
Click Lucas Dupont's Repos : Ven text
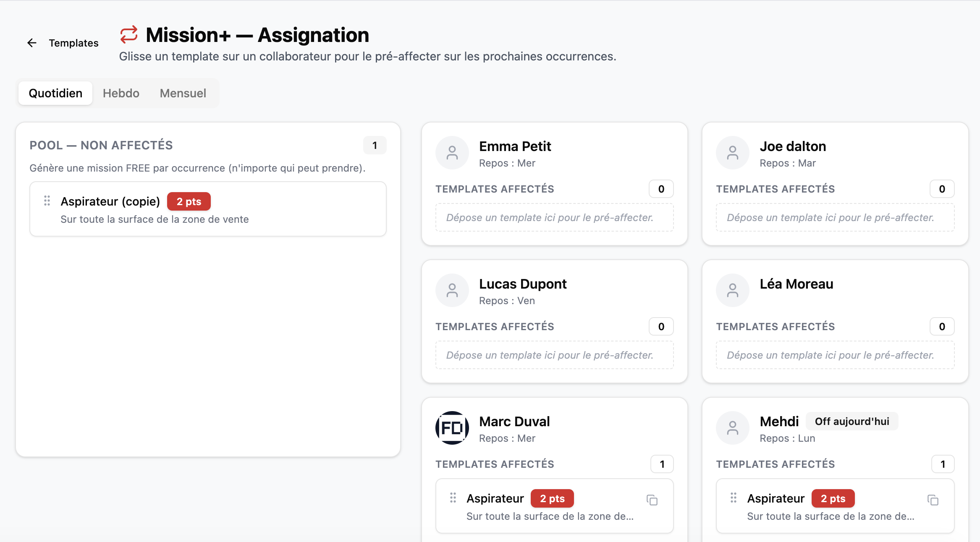[507, 301]
